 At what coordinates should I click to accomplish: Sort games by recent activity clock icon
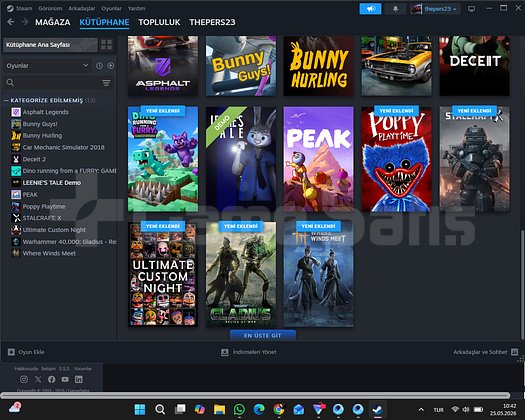click(99, 66)
